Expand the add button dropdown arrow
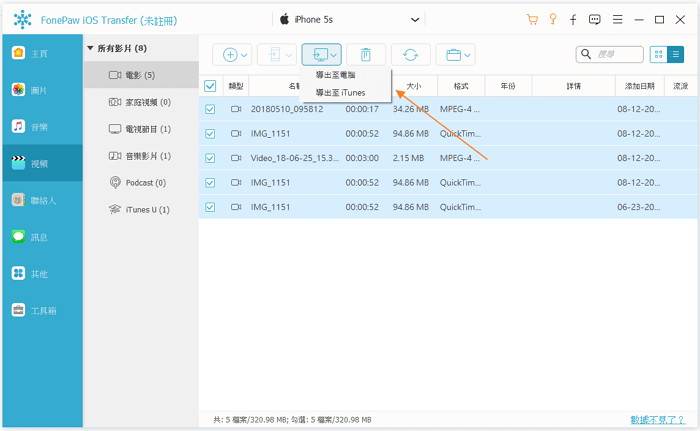 (x=244, y=55)
